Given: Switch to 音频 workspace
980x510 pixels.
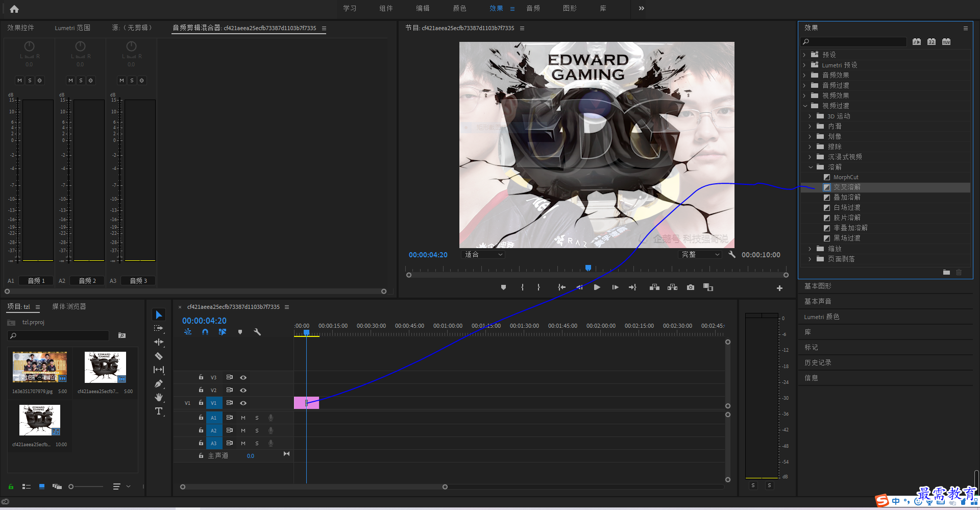Looking at the screenshot, I should point(533,8).
